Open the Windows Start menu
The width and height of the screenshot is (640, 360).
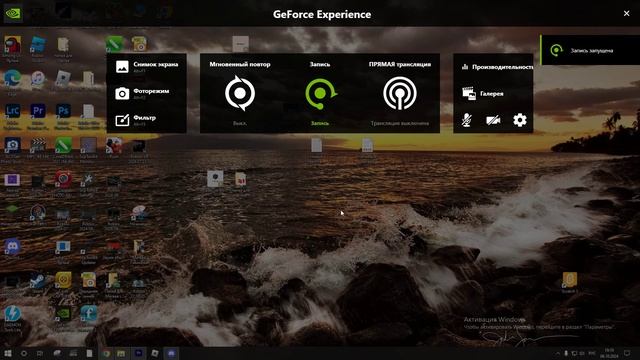pyautogui.click(x=7, y=353)
